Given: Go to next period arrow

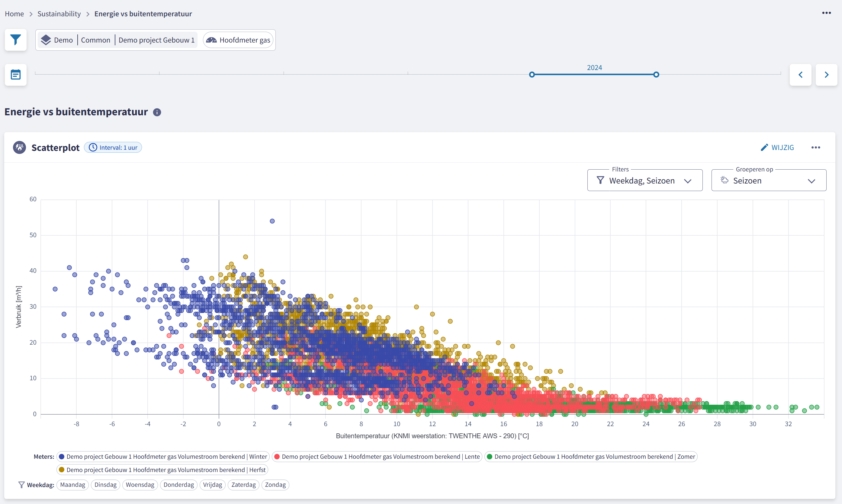Looking at the screenshot, I should (x=826, y=75).
